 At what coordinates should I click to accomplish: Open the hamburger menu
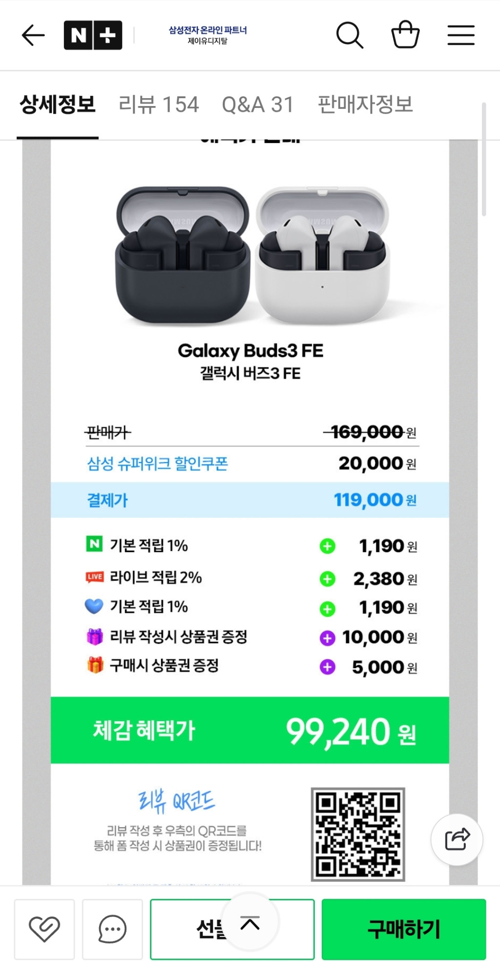point(461,35)
